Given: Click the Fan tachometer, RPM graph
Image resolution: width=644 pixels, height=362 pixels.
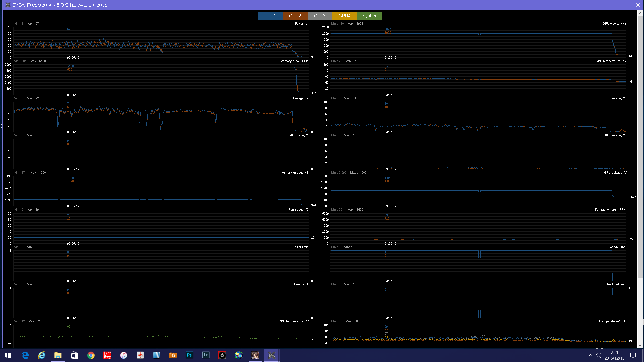Looking at the screenshot, I should 478,229.
